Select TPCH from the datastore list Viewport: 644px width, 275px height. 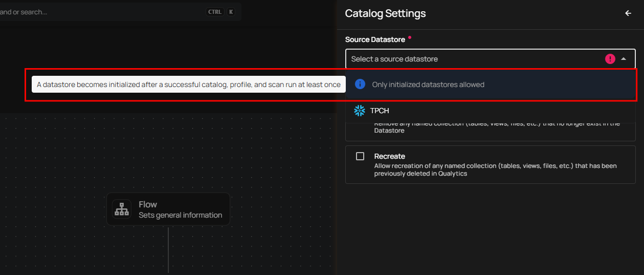380,111
